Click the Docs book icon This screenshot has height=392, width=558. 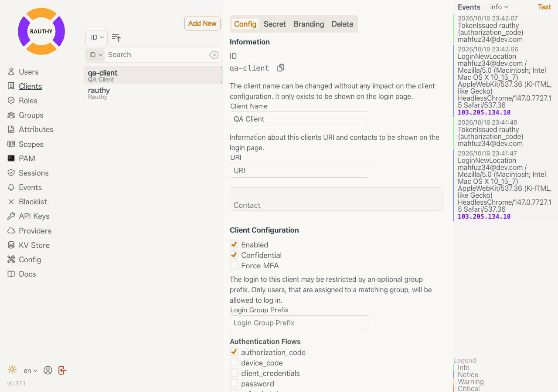tap(11, 274)
